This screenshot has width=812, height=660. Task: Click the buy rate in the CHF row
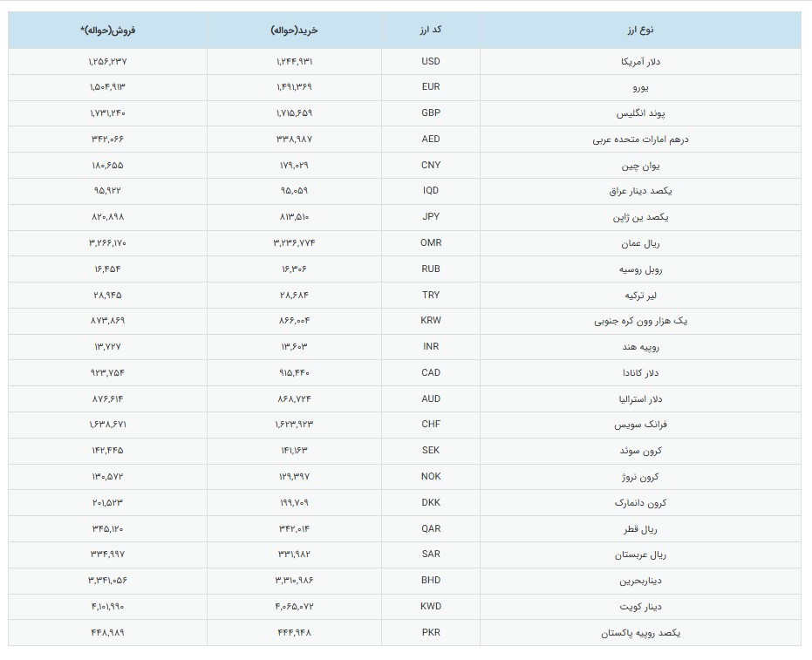coord(294,425)
